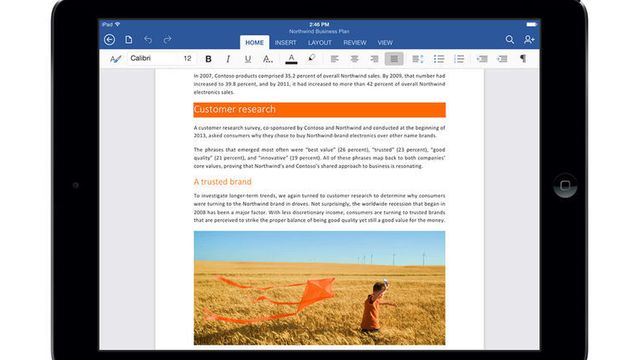Tap the Northwind Business Plan title
The height and width of the screenshot is (360, 640).
pos(319,31)
